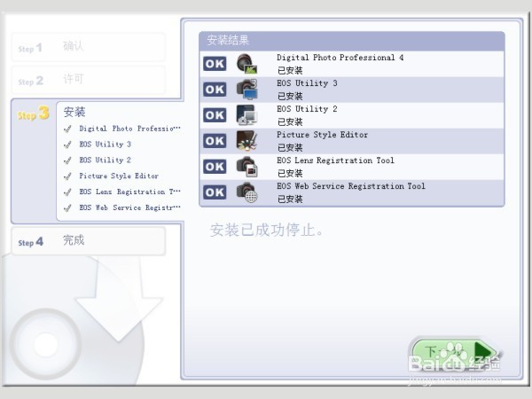Click OK badge for EOS Utility 3
The width and height of the screenshot is (532, 399).
pyautogui.click(x=215, y=90)
